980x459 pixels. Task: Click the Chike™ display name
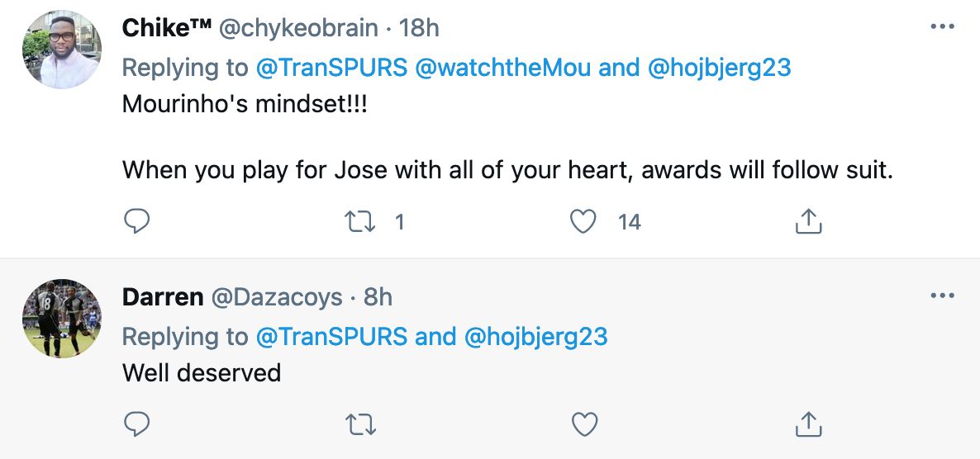tap(166, 28)
